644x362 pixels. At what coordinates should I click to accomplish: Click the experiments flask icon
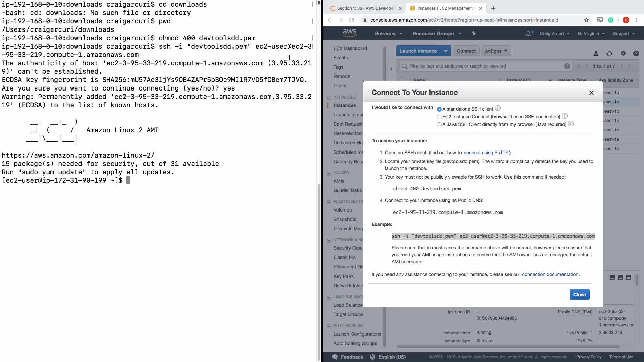click(x=596, y=54)
